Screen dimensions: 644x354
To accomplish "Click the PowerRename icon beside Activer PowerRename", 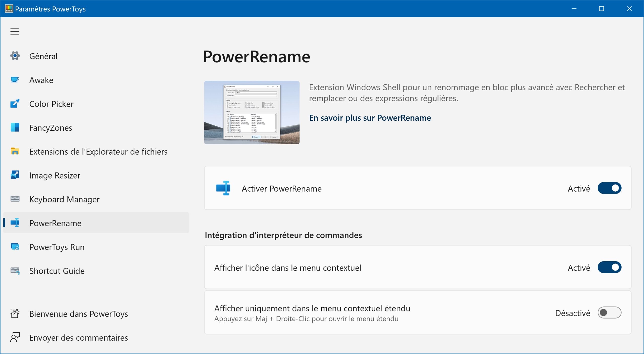I will pos(223,188).
